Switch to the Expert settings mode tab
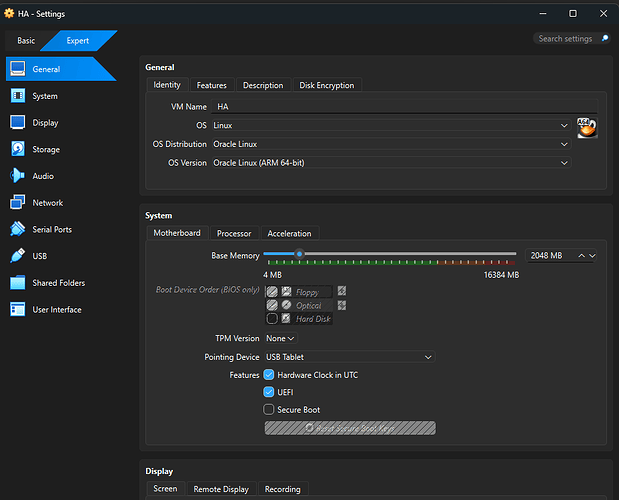The height and width of the screenshot is (500, 619). 78,41
